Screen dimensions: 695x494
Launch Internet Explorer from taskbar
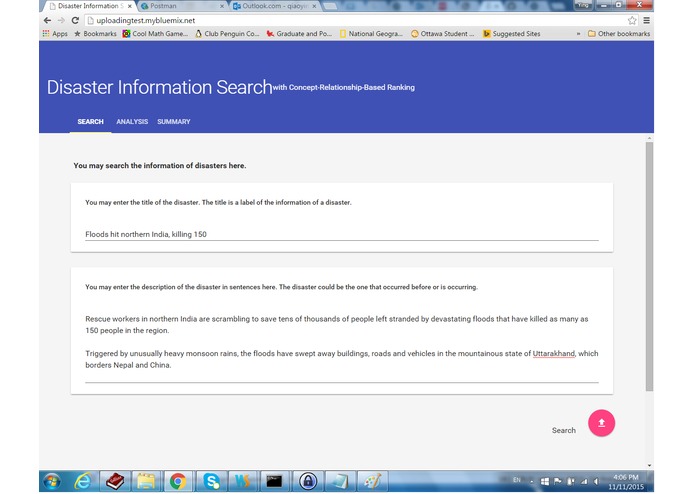[82, 481]
